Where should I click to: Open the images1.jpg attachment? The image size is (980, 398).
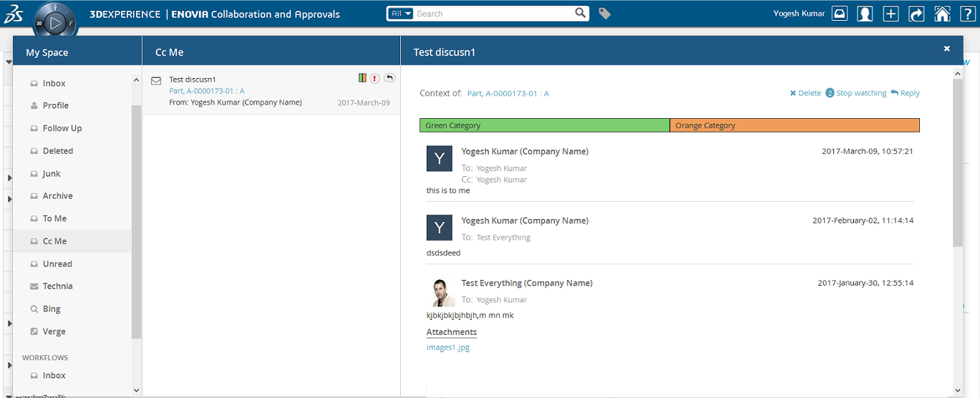[x=447, y=348]
